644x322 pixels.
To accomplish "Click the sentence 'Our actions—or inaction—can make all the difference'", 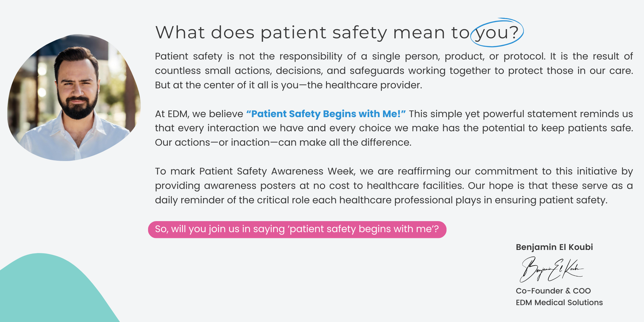I will tap(283, 143).
